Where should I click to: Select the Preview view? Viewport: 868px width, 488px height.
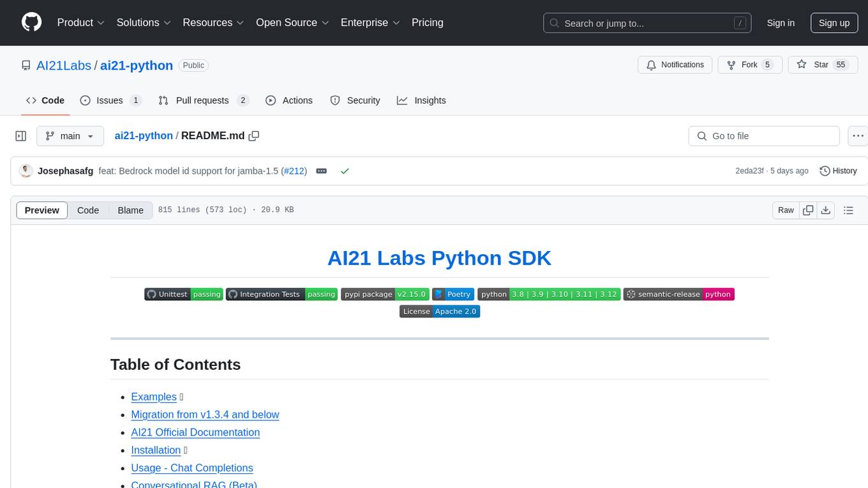pos(42,210)
